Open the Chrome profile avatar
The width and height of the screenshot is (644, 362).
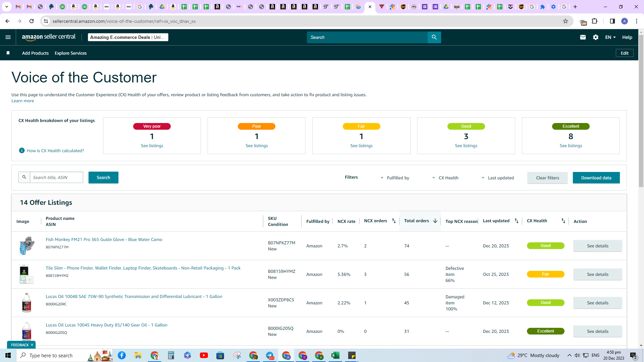(x=625, y=21)
